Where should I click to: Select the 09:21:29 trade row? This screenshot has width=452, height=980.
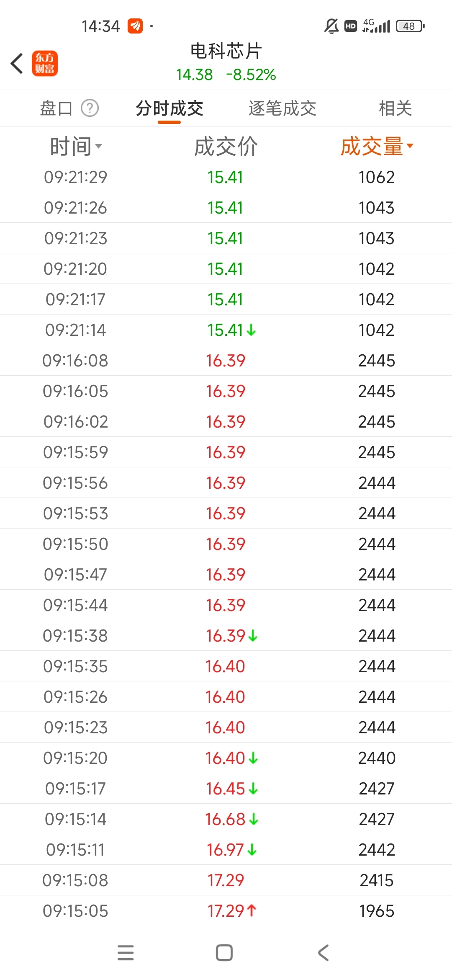226,177
